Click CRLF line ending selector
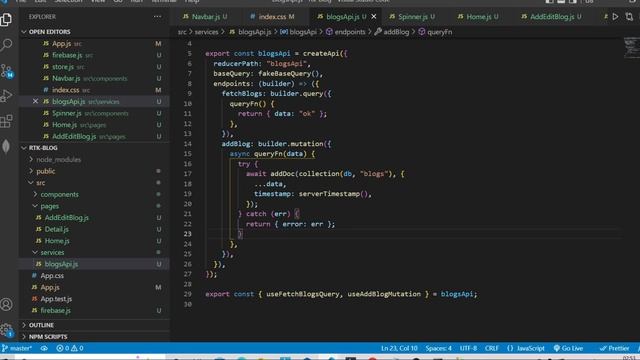640x360 pixels. pos(491,348)
